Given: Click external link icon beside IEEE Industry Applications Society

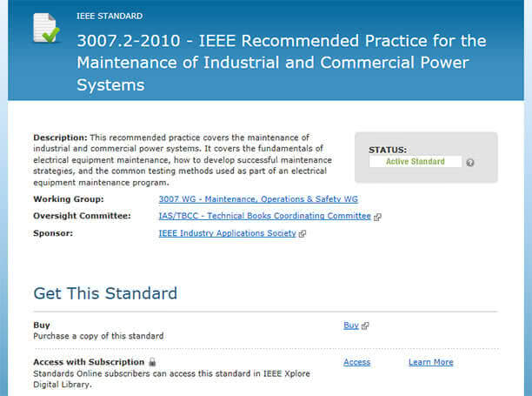Looking at the screenshot, I should [303, 233].
